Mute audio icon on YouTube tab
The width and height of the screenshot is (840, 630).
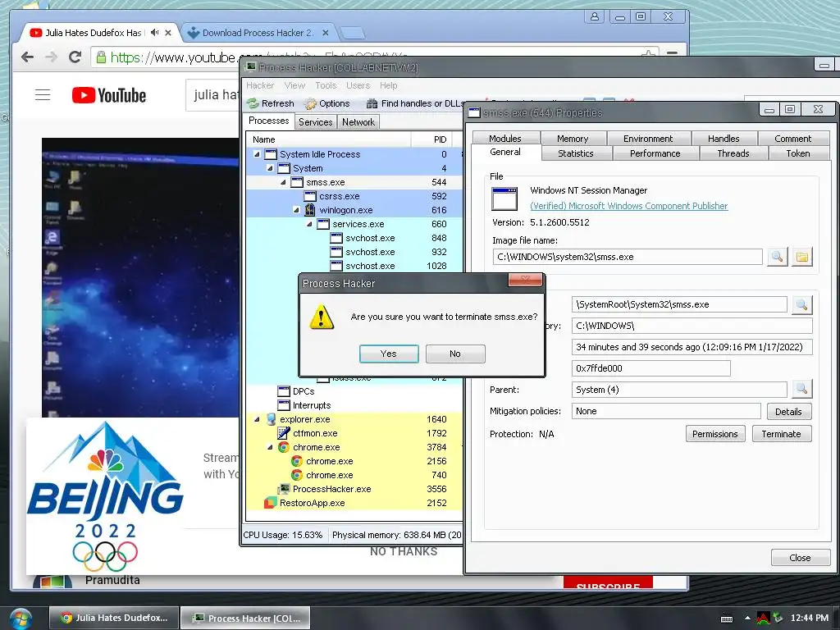tap(155, 33)
